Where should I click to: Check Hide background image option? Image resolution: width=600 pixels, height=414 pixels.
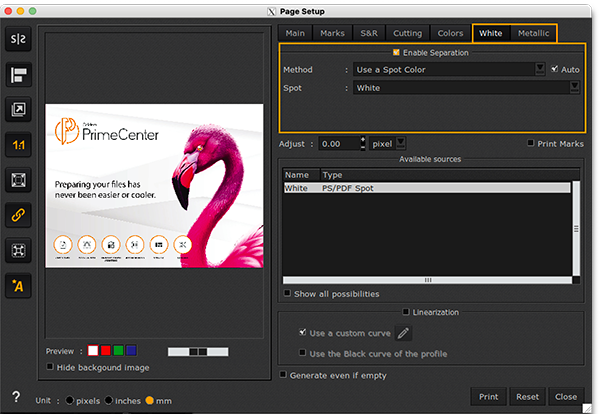pos(51,367)
